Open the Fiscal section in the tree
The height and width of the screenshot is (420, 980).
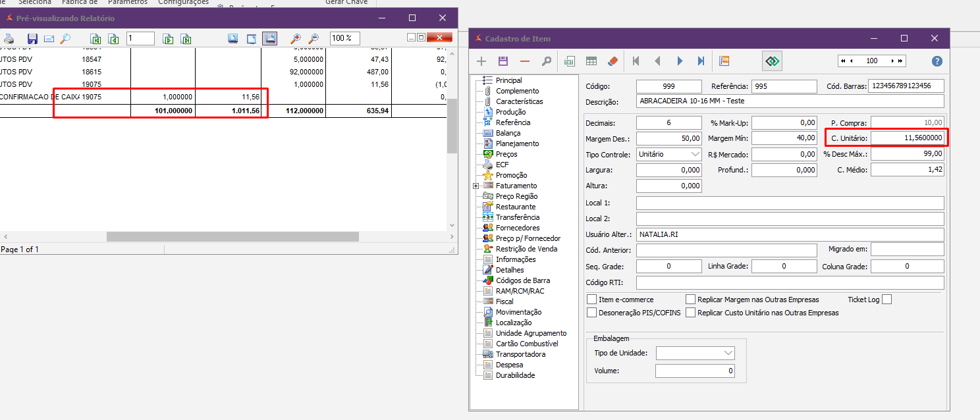[x=505, y=302]
